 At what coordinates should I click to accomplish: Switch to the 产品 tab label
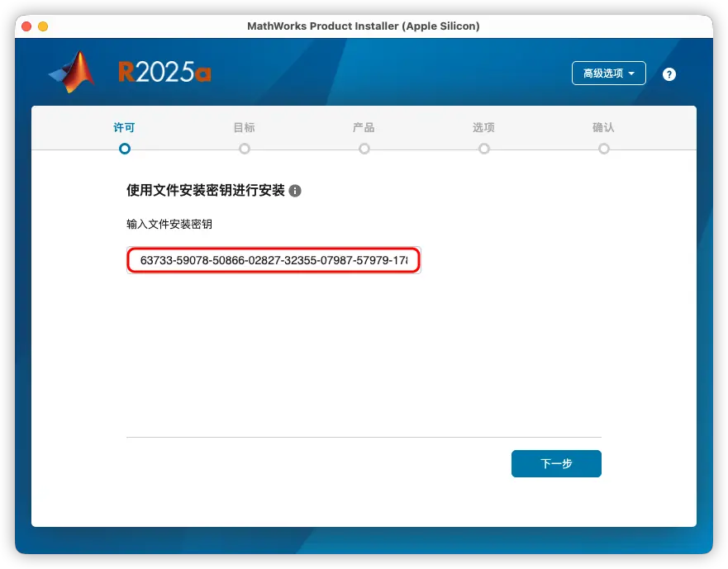click(364, 127)
